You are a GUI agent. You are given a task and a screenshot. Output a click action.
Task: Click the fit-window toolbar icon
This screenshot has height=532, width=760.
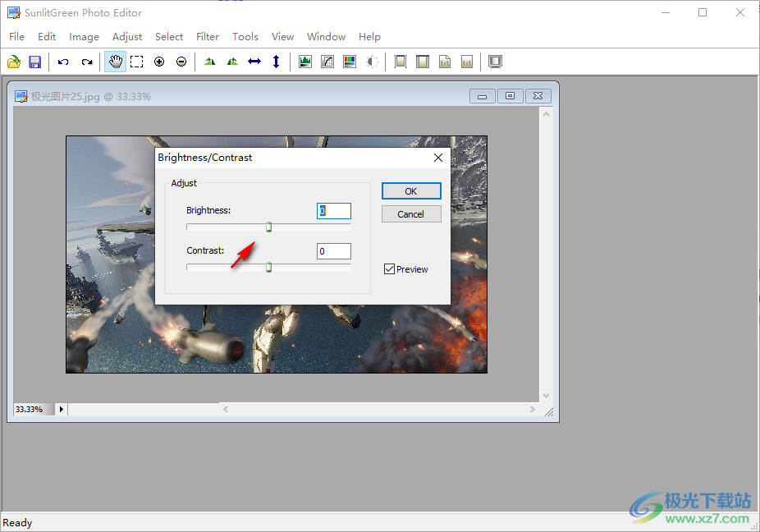pyautogui.click(x=423, y=62)
